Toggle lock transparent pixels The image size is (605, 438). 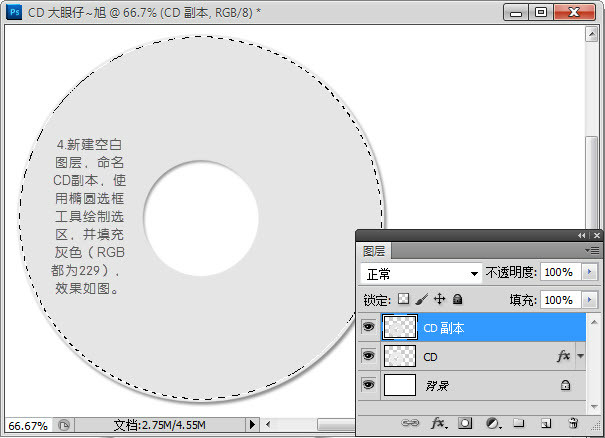pyautogui.click(x=404, y=299)
